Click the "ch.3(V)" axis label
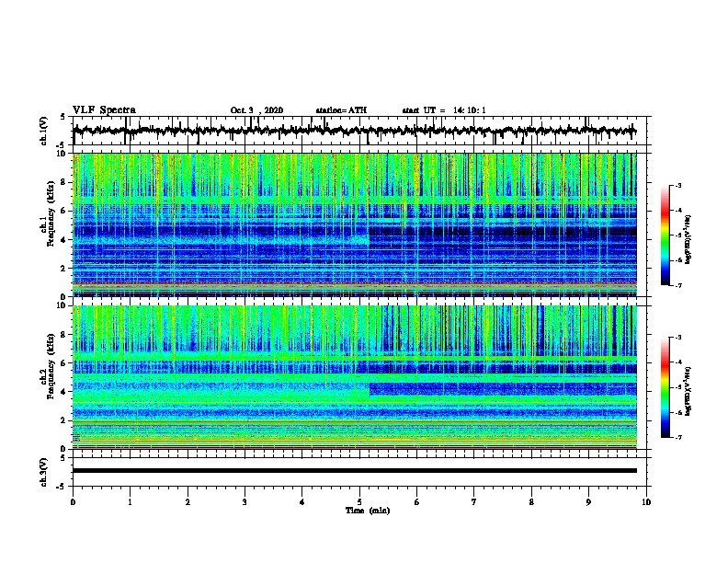The image size is (728, 563). coord(44,472)
